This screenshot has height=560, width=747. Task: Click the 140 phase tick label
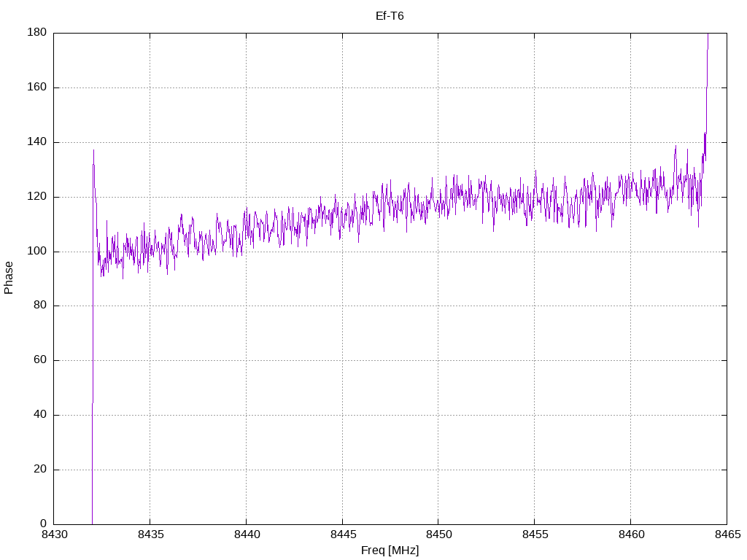(x=37, y=142)
